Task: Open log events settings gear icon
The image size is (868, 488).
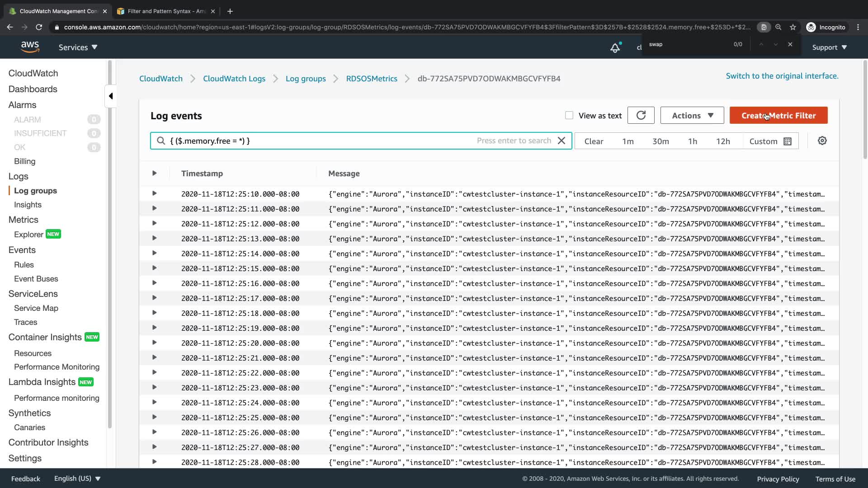Action: coord(822,141)
